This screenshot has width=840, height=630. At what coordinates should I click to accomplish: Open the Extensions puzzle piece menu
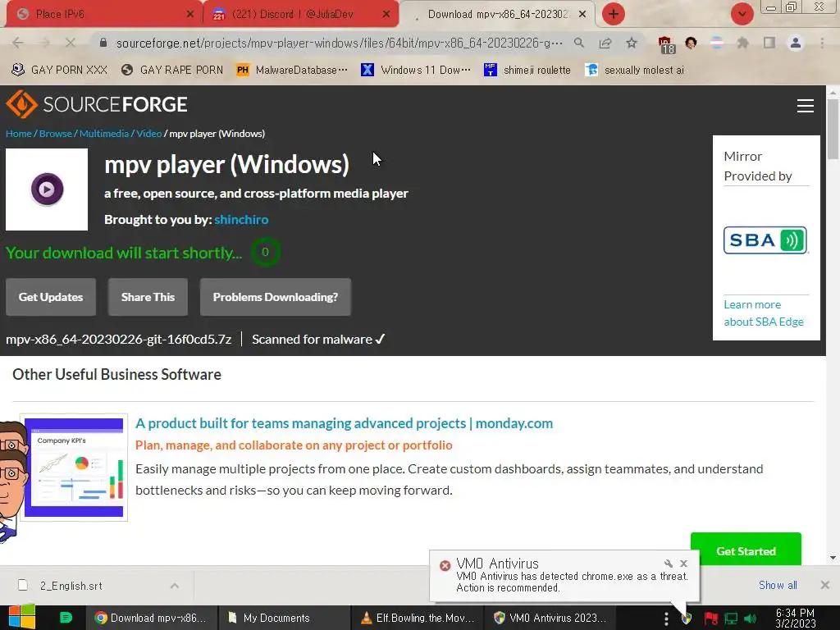tap(742, 43)
